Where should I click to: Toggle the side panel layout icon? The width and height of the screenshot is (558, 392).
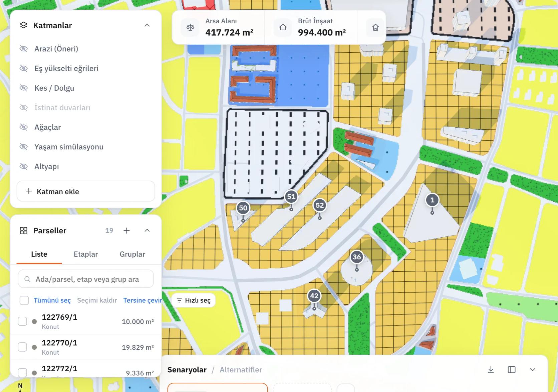pos(512,370)
